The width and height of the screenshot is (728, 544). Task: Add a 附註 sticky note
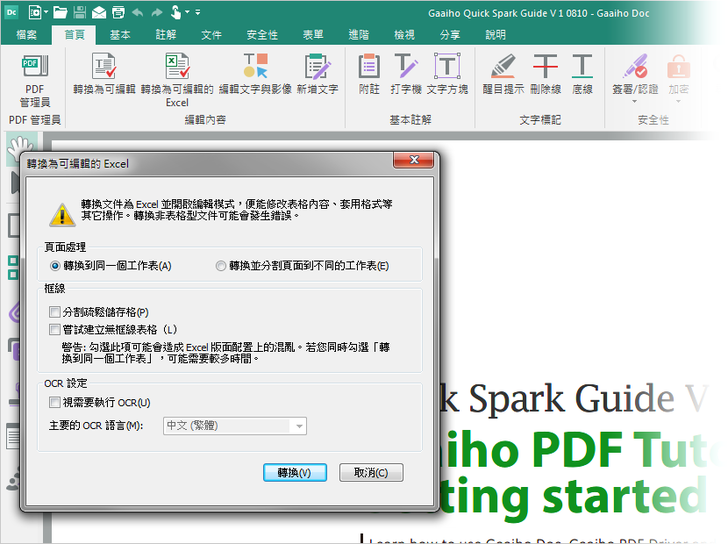point(369,74)
